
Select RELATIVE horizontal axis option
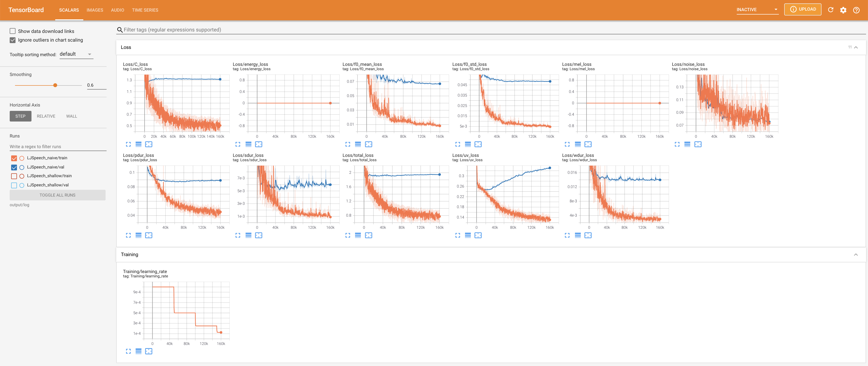coord(46,116)
